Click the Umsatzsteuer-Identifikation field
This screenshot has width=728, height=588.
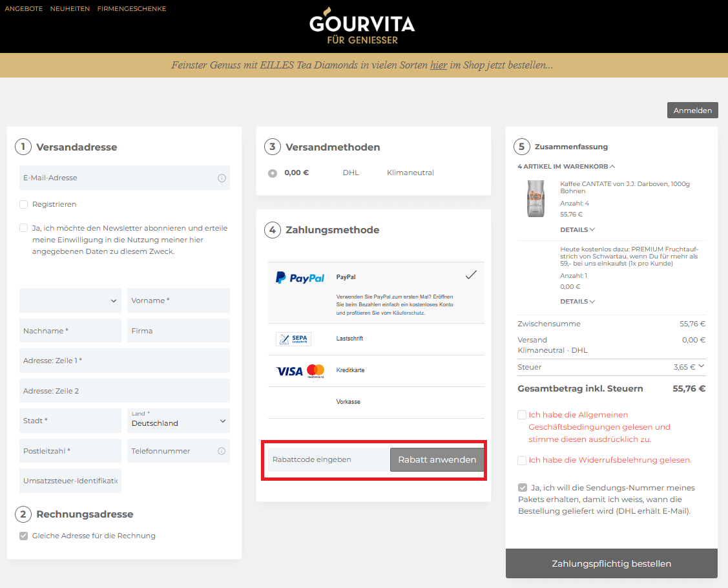(70, 481)
